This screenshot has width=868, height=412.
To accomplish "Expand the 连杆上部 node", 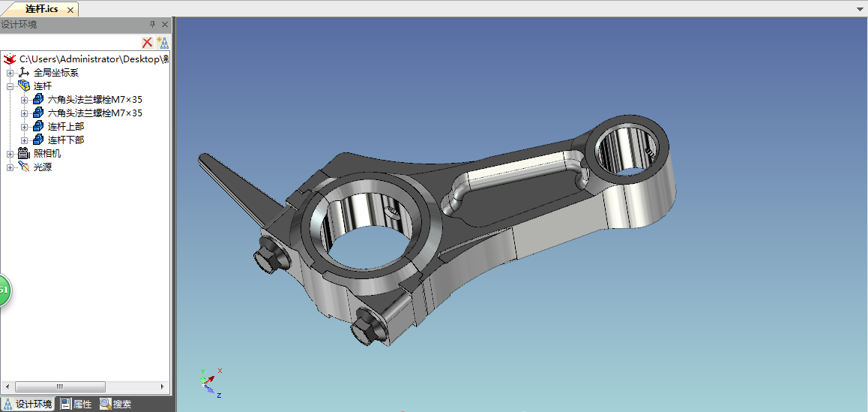I will [24, 127].
